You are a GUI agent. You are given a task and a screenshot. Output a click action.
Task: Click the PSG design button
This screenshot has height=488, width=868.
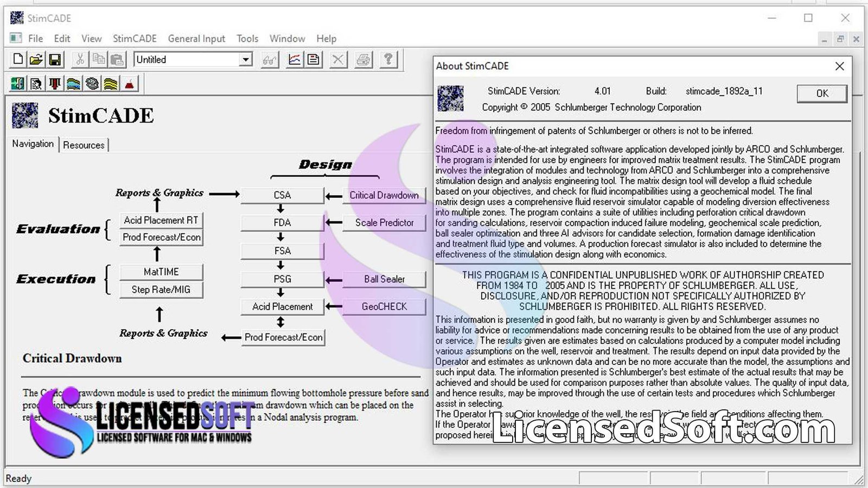(282, 279)
